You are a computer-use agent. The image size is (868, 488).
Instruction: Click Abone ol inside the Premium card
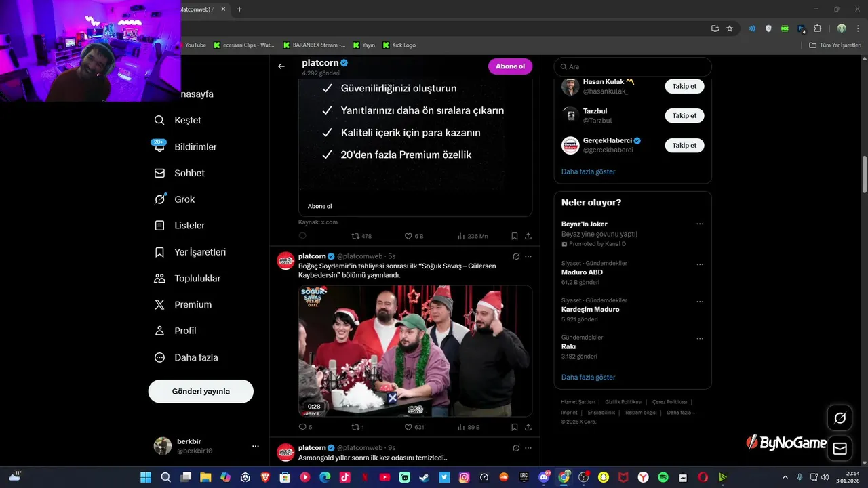pyautogui.click(x=320, y=206)
